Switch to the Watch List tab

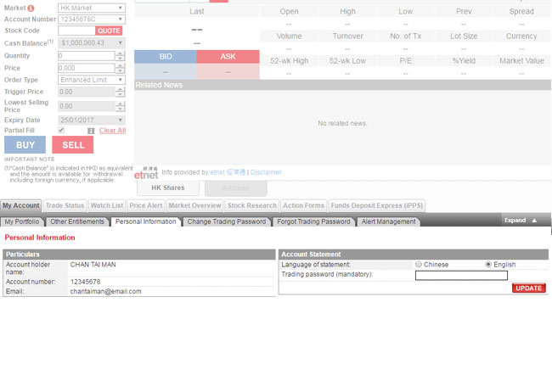coord(107,205)
